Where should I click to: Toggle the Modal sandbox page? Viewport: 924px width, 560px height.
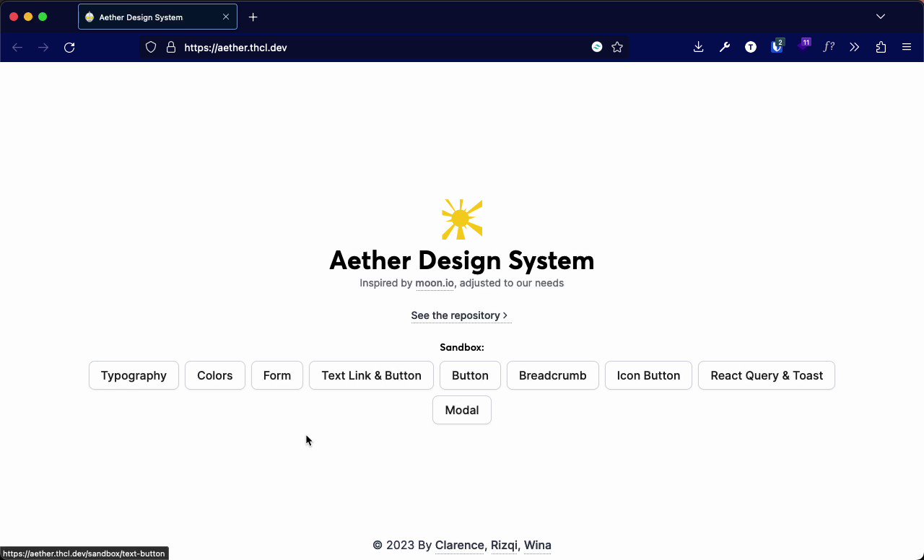461,410
